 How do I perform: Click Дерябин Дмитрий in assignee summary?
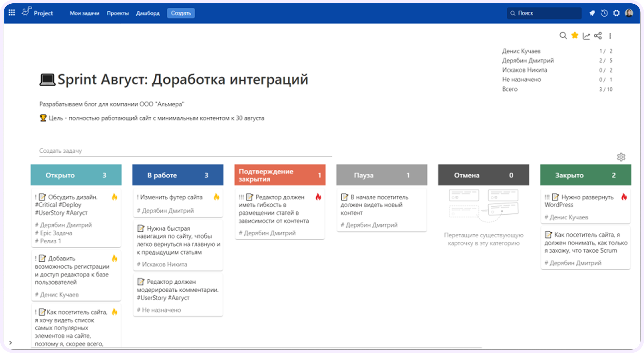528,60
